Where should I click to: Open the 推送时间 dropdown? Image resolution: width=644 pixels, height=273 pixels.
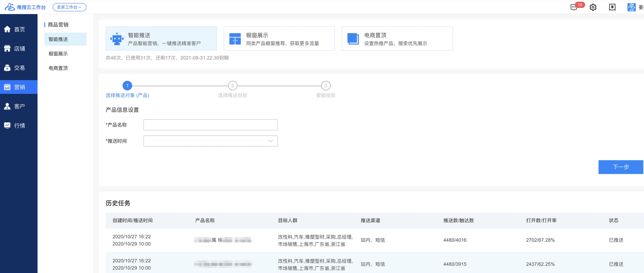click(210, 141)
